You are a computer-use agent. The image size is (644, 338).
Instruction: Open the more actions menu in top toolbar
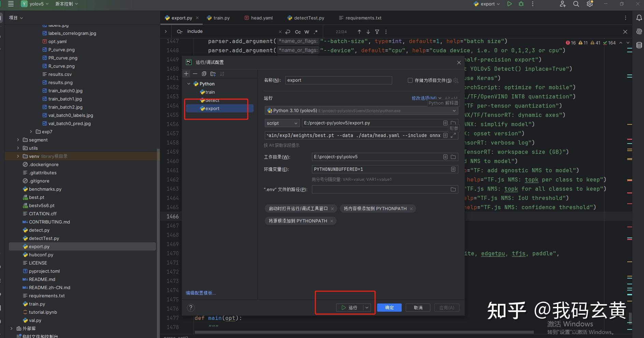[533, 4]
